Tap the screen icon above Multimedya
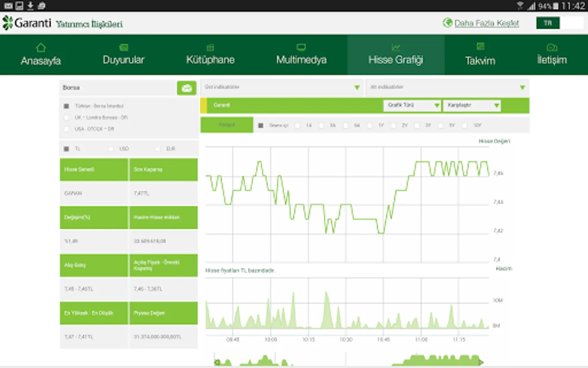The width and height of the screenshot is (588, 368). coord(301,47)
